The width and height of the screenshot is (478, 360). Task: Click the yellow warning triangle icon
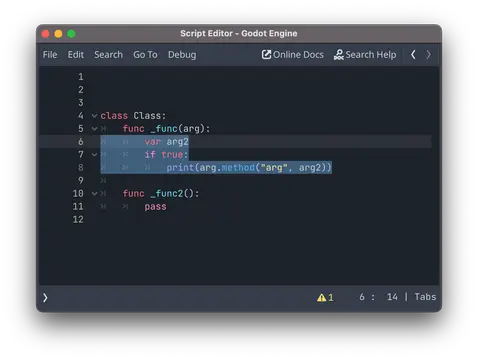pos(321,297)
